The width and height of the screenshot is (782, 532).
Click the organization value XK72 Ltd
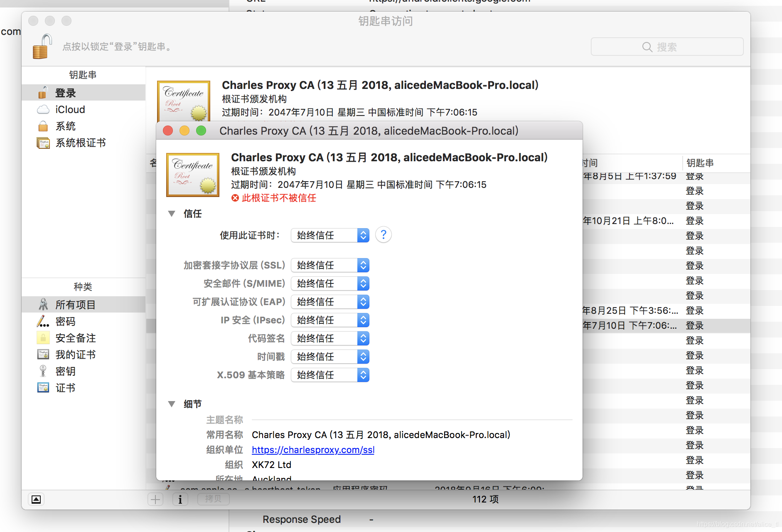pos(271,465)
